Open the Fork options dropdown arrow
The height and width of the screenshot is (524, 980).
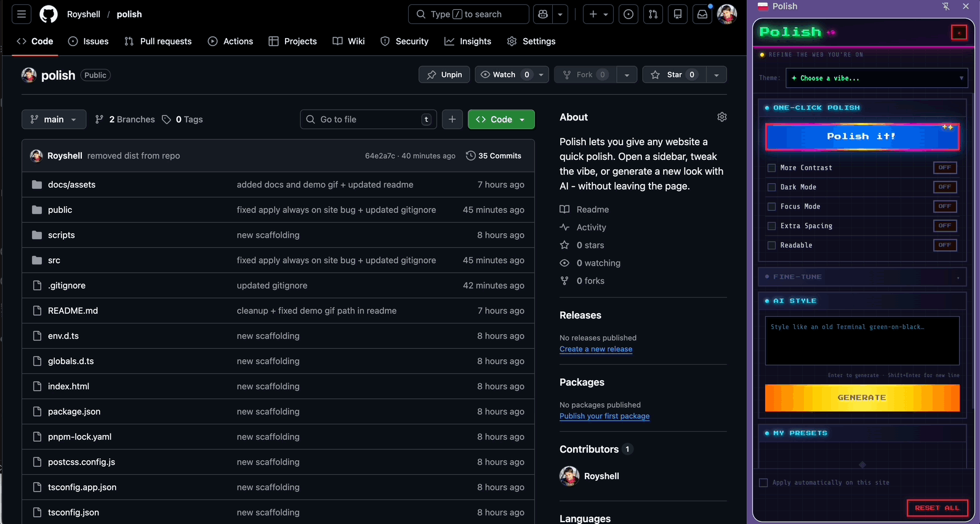627,75
